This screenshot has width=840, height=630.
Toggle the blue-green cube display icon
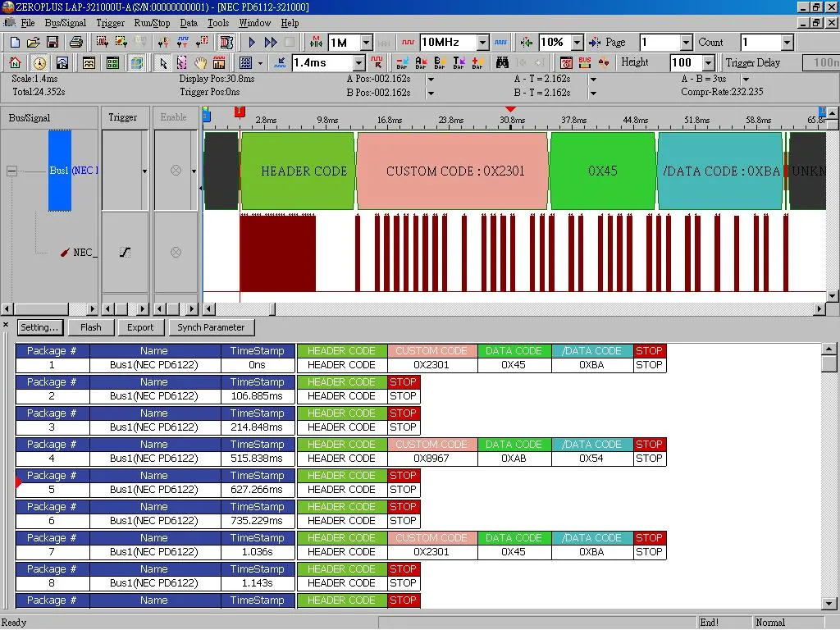(137, 62)
